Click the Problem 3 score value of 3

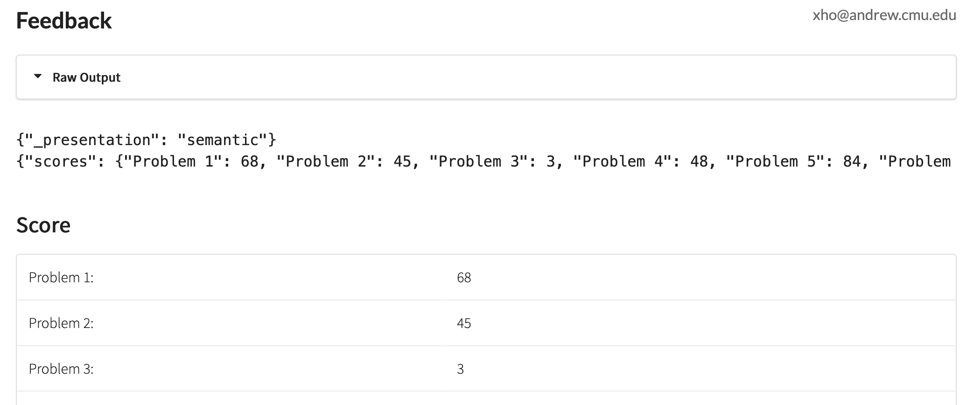[x=460, y=369]
